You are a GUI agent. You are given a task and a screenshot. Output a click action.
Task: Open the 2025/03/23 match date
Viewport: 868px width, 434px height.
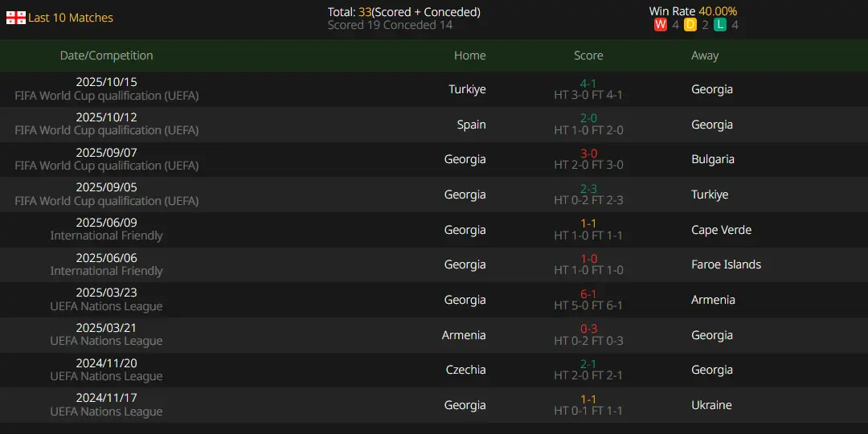(106, 293)
